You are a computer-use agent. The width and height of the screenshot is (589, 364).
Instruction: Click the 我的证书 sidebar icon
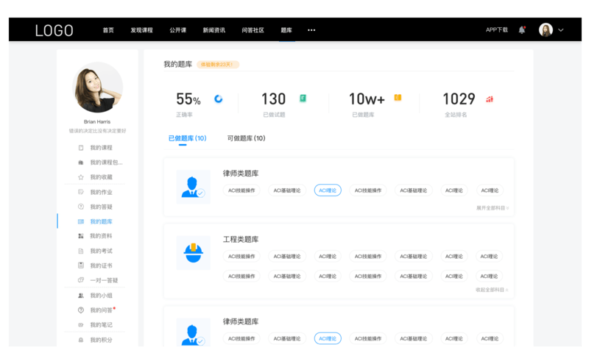pyautogui.click(x=81, y=265)
